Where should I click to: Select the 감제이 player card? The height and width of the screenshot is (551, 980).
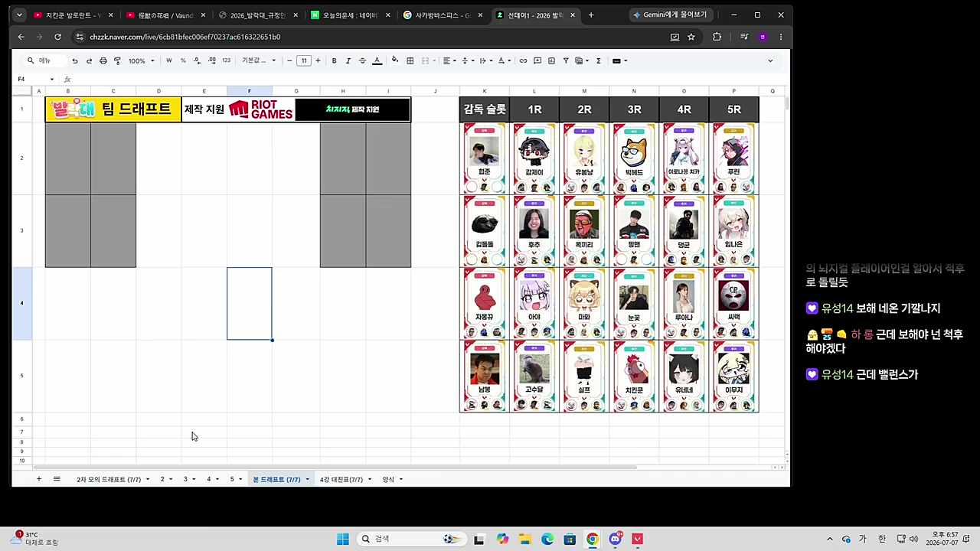click(x=534, y=158)
